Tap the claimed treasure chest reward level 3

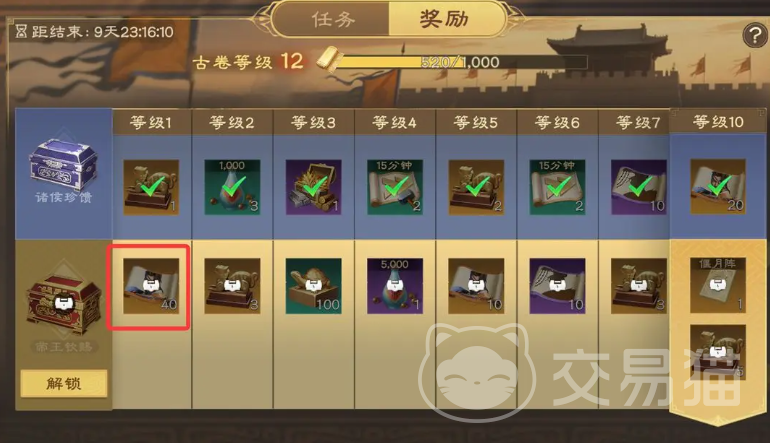313,187
